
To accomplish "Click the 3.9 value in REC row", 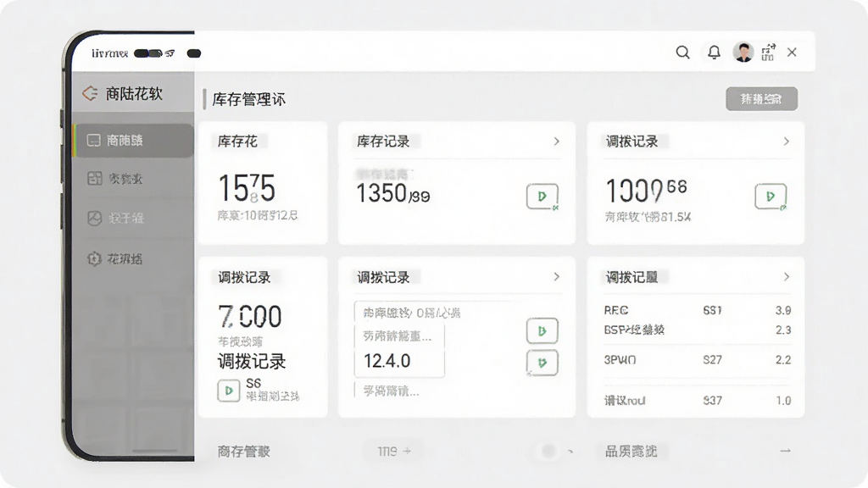I will coord(783,310).
